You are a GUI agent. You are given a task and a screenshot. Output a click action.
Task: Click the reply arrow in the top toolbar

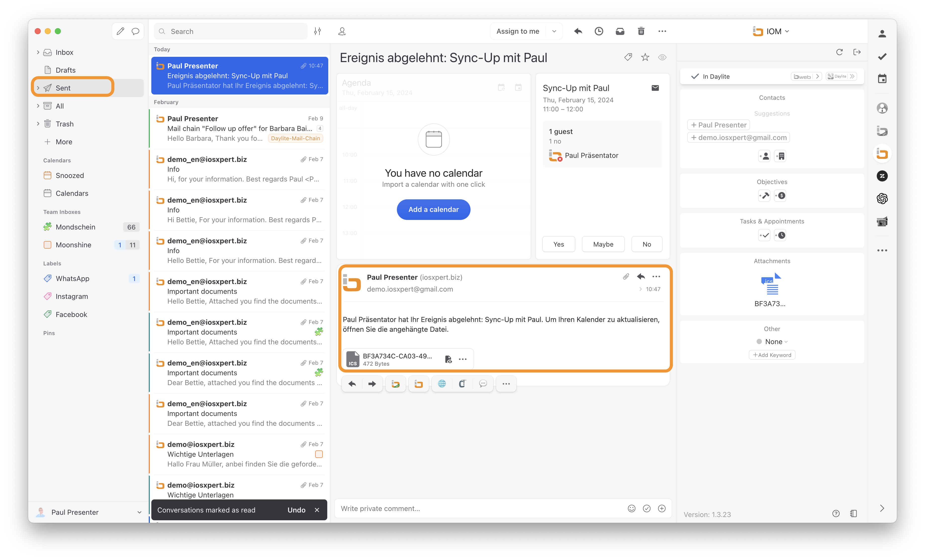pos(578,31)
